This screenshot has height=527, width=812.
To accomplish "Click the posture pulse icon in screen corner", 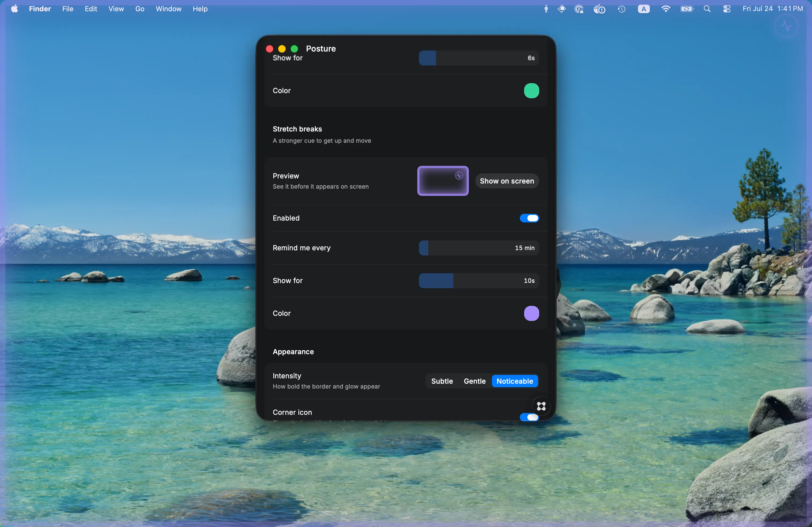I will 786,26.
